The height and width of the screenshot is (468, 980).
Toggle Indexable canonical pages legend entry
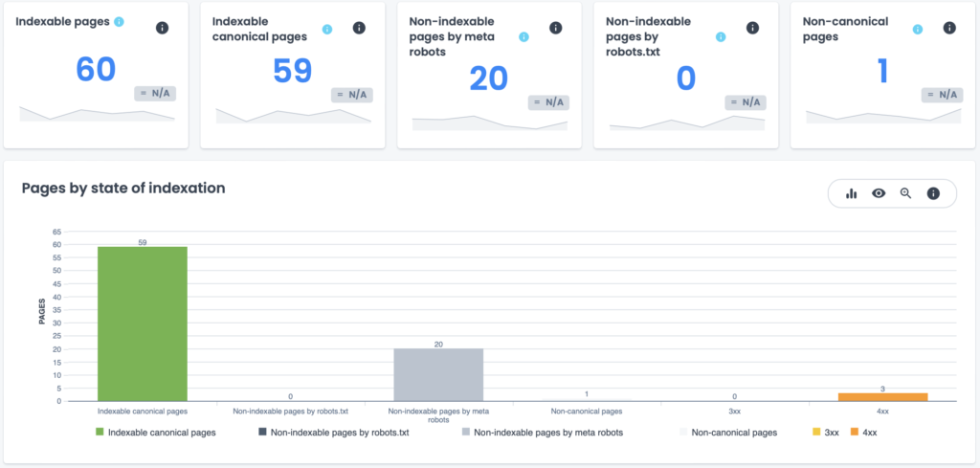pyautogui.click(x=156, y=433)
